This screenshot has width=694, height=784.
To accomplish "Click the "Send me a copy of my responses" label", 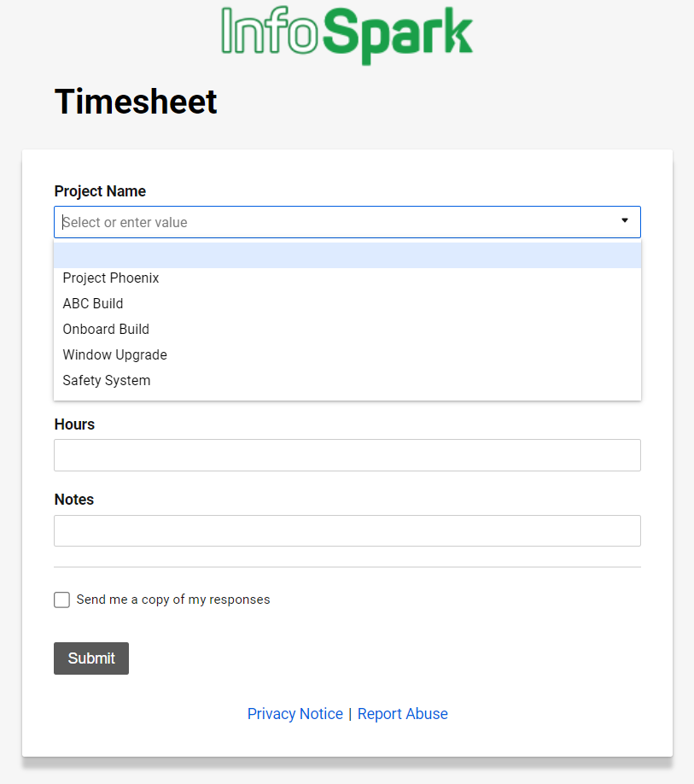I will tap(173, 600).
